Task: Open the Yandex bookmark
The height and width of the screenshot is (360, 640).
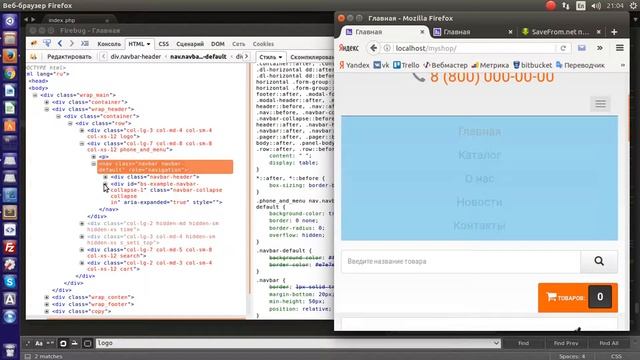Action: point(354,65)
